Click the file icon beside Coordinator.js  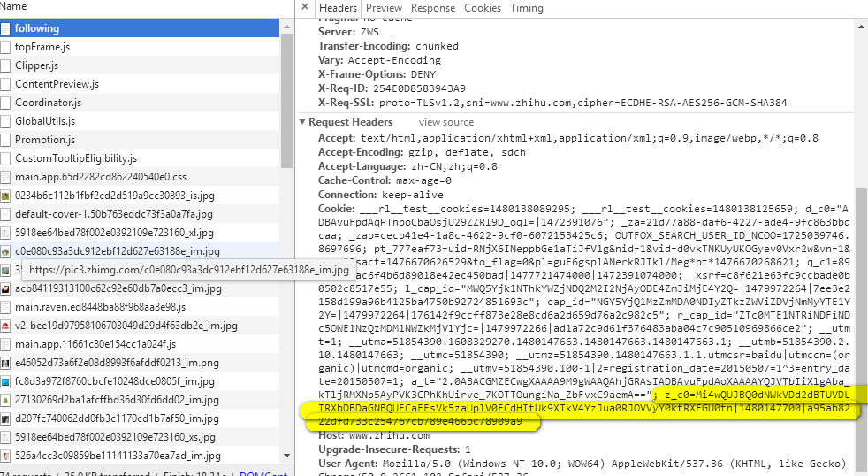pos(5,103)
